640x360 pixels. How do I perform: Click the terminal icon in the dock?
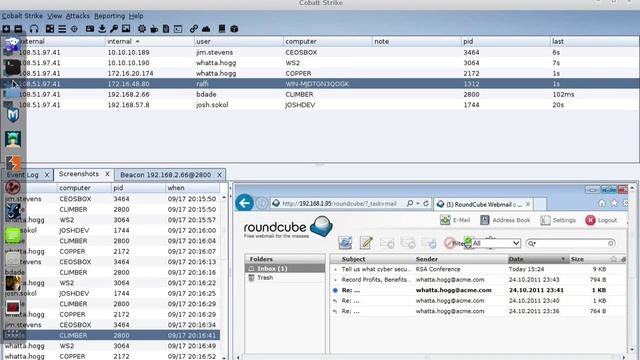[x=13, y=67]
